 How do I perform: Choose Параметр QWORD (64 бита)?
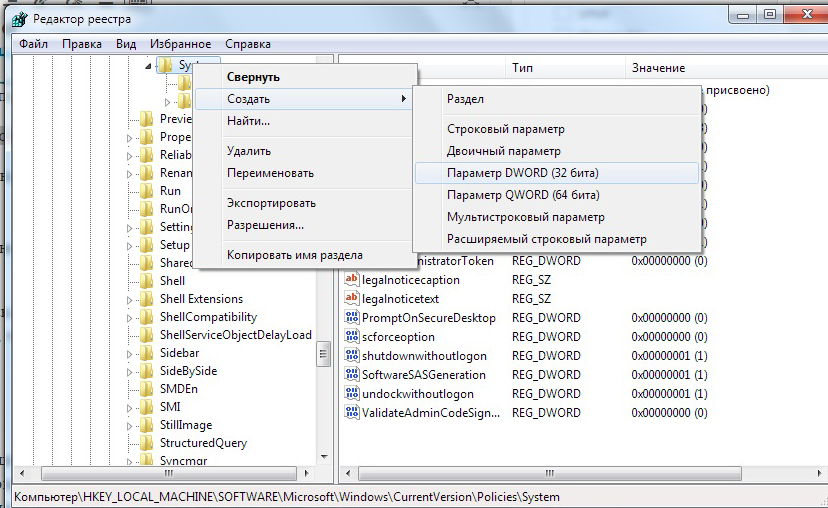pos(557,195)
